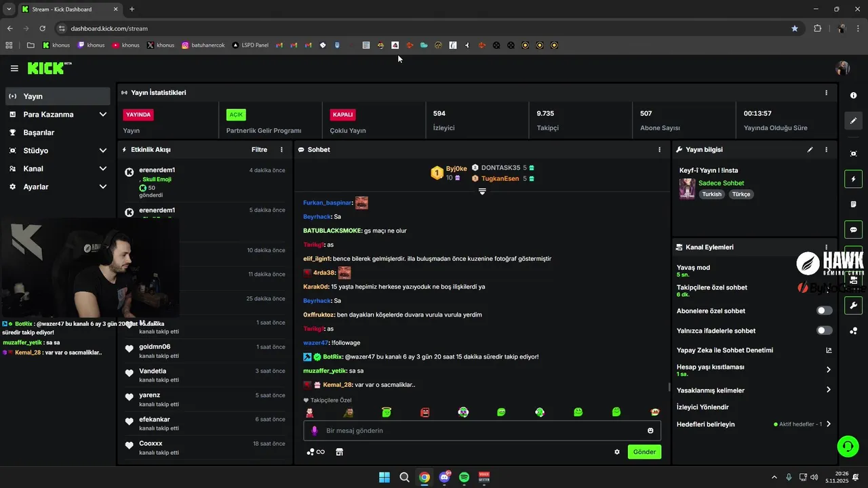Focus the Bir mesaj gönderin input
Screen dimensions: 868x488
click(482, 430)
